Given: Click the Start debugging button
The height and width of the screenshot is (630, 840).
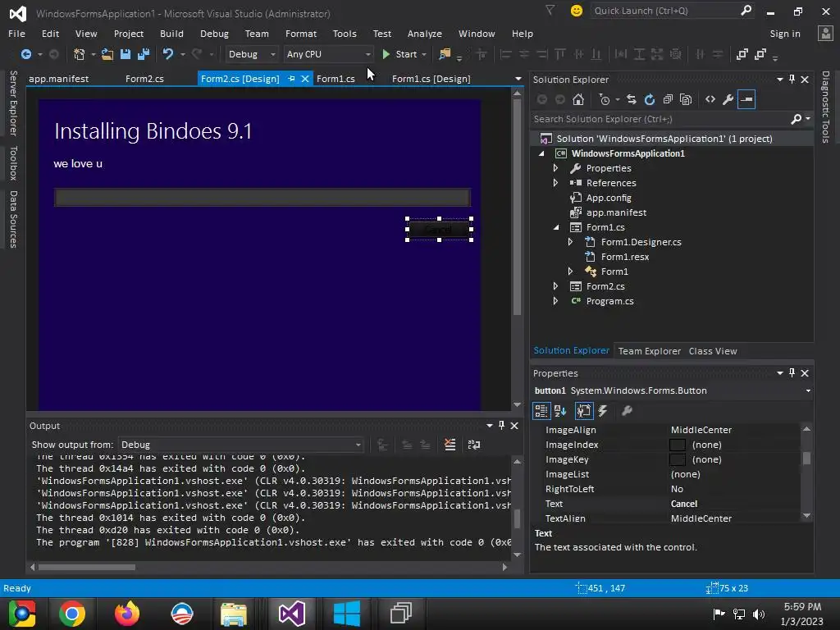Looking at the screenshot, I should [x=399, y=54].
